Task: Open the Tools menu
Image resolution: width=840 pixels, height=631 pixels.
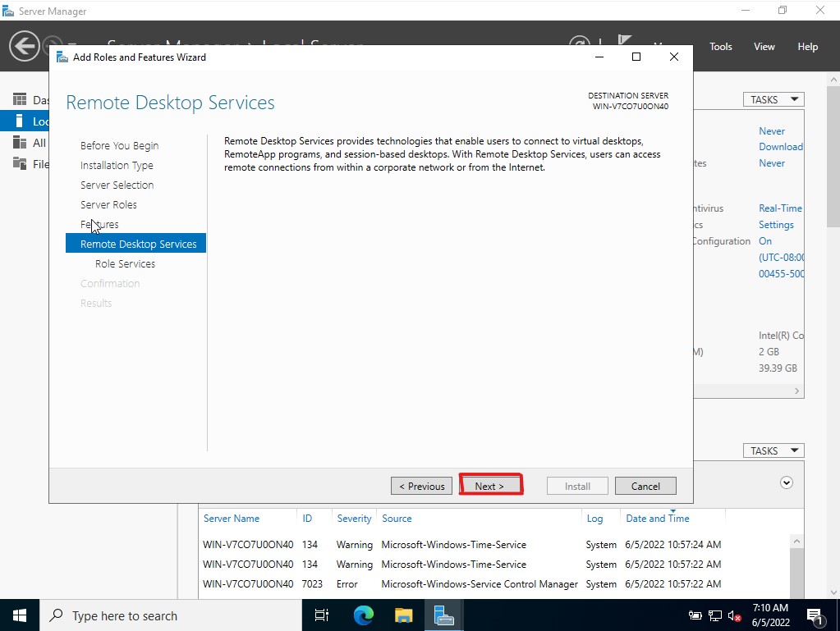Action: click(x=721, y=47)
